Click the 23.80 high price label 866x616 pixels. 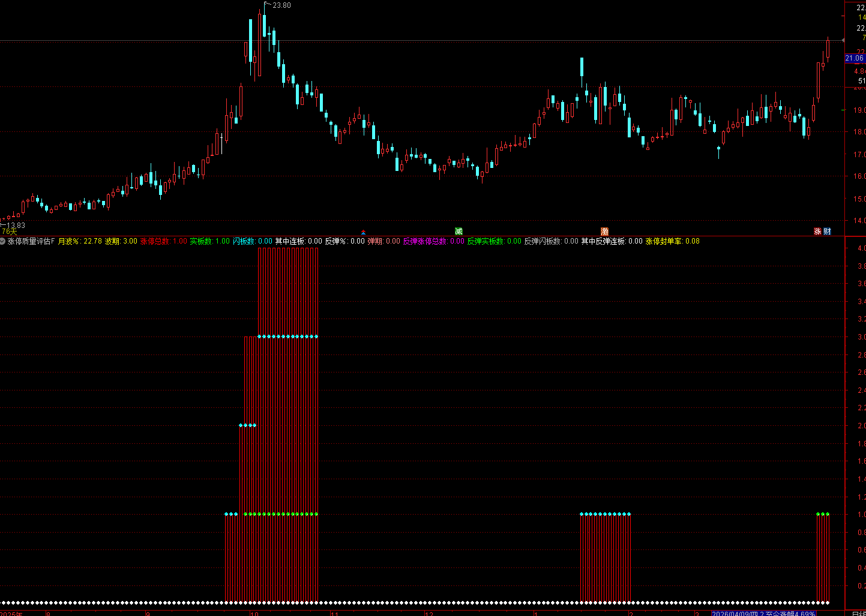click(x=281, y=5)
